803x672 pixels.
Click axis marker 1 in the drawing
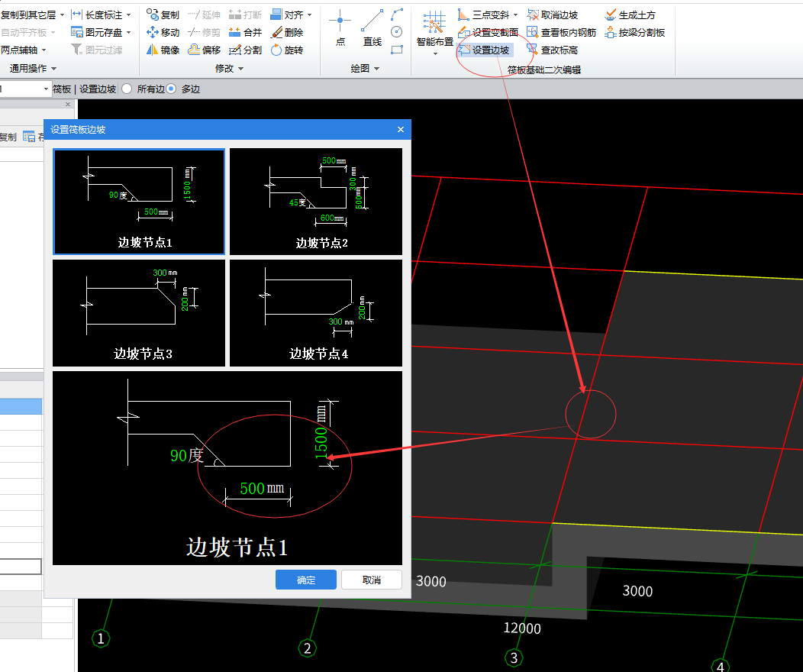pos(101,638)
